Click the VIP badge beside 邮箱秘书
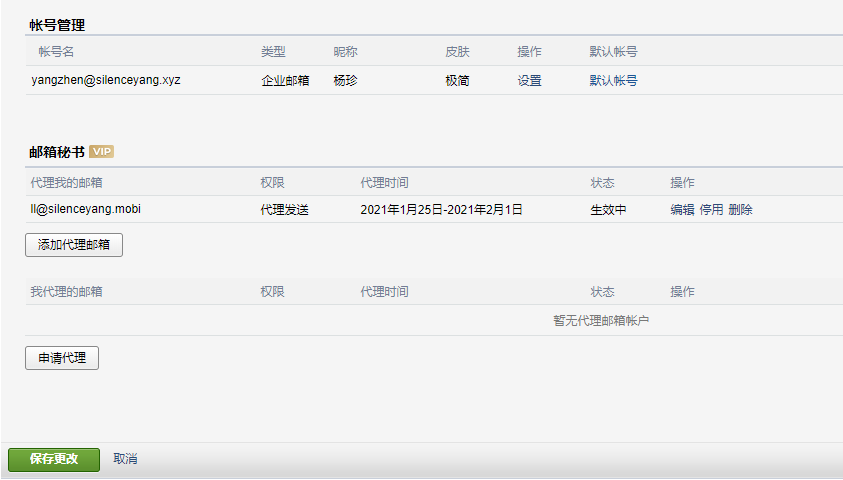843x480 pixels. pos(101,152)
